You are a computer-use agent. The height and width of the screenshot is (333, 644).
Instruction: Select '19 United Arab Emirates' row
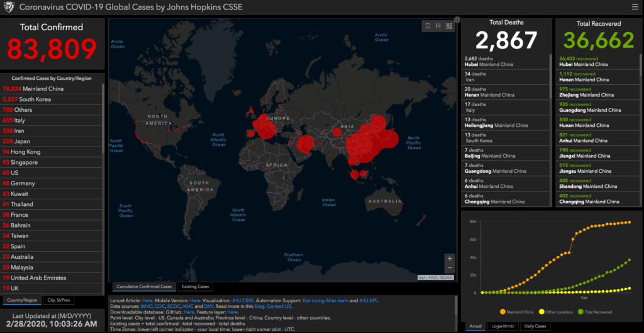coord(52,278)
